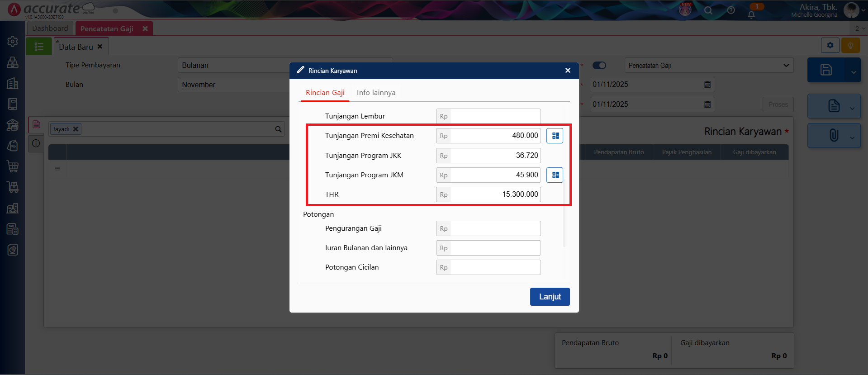Click the THR amount input field
Viewport: 868px width, 375px height.
coord(495,195)
